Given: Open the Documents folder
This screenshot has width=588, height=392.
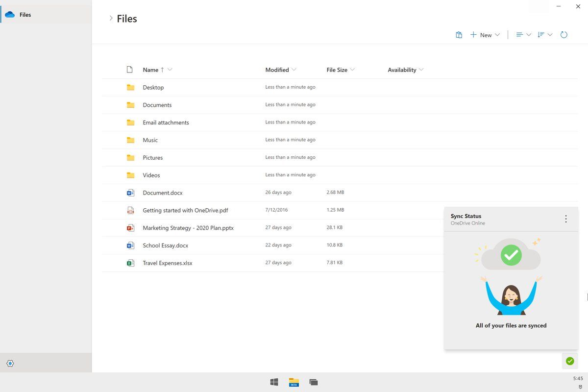Looking at the screenshot, I should pyautogui.click(x=157, y=105).
